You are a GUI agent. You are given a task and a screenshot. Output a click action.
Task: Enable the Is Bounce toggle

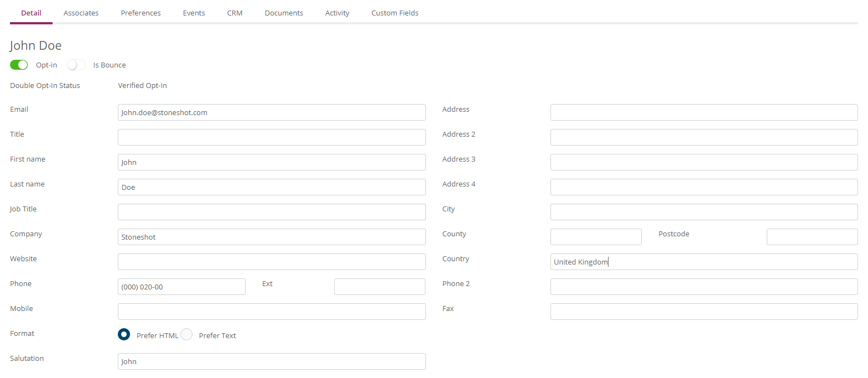76,65
